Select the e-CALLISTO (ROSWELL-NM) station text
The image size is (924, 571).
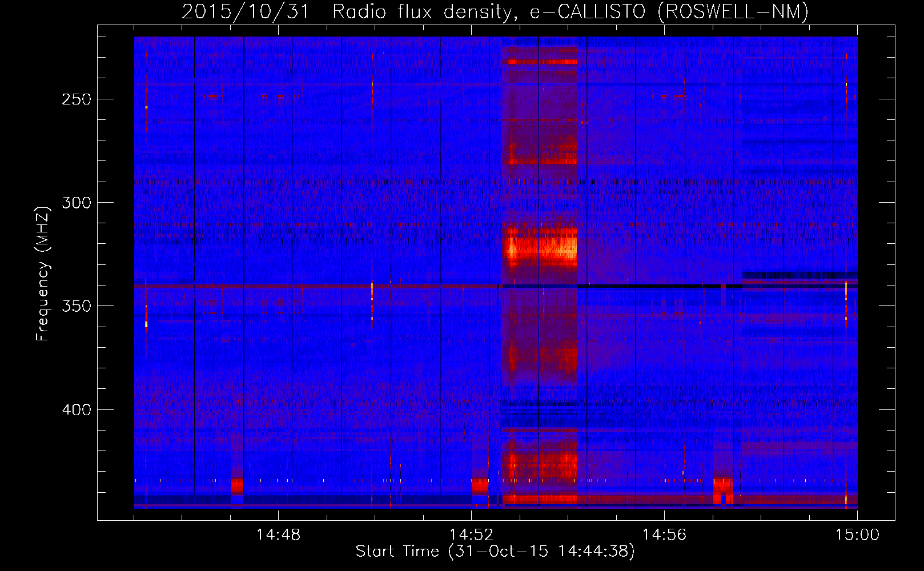click(x=669, y=12)
